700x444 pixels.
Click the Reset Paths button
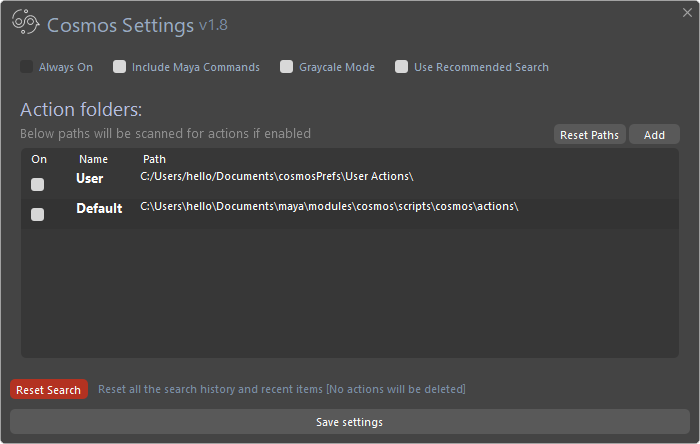point(589,135)
